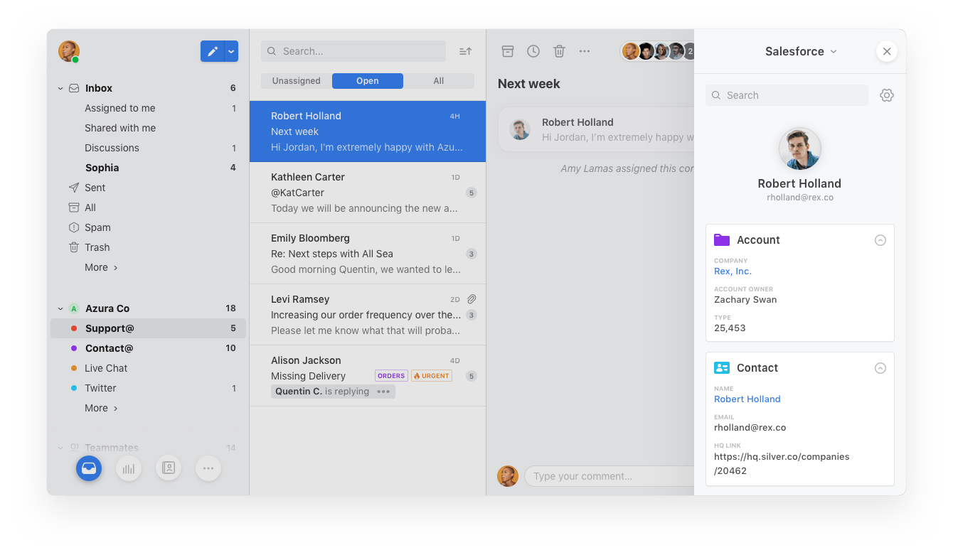Select the blue Inbox icon at bottom left

click(88, 468)
